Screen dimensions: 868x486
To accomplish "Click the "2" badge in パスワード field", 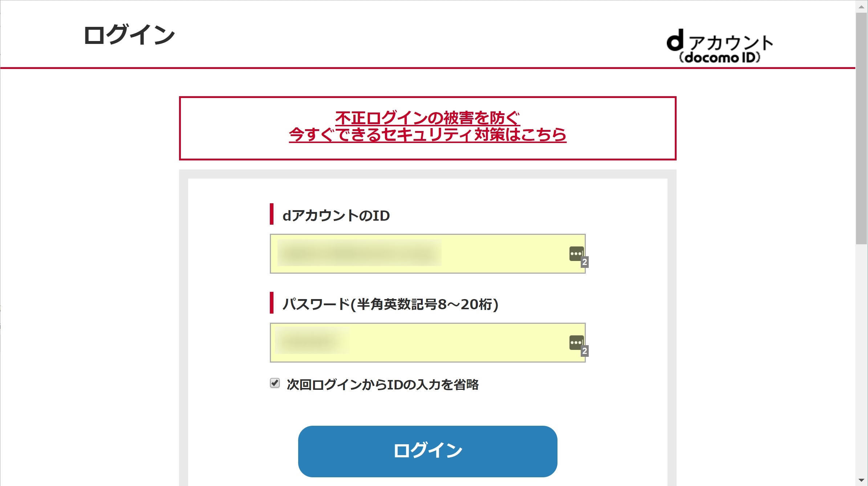I will pos(584,351).
